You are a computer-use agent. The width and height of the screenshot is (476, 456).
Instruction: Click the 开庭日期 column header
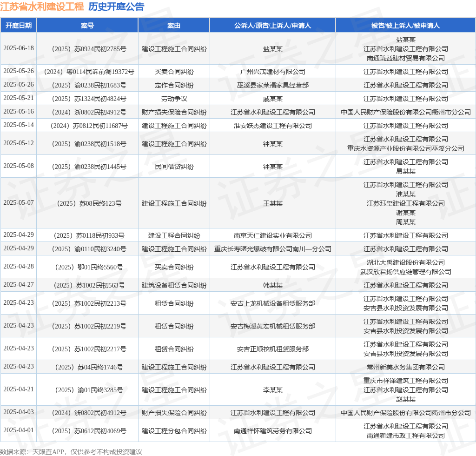19,26
